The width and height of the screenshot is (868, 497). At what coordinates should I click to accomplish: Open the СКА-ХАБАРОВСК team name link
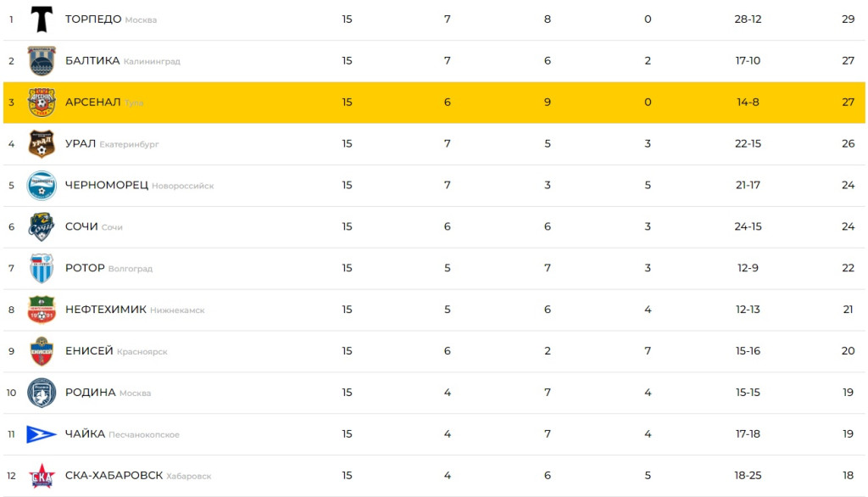coord(114,476)
